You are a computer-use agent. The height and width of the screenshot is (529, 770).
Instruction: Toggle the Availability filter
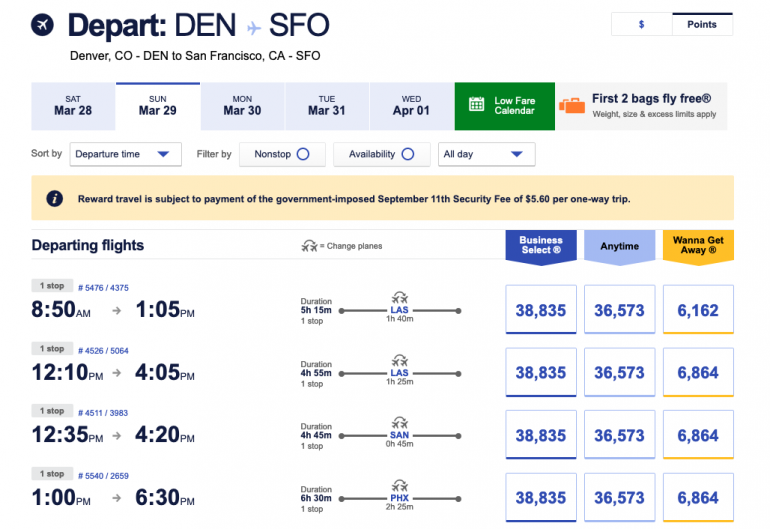(407, 154)
